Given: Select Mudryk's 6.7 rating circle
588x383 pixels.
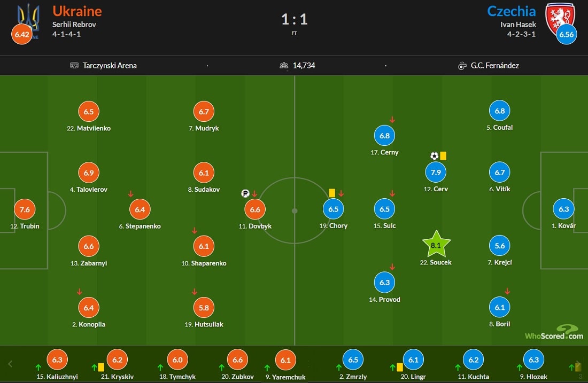Looking at the screenshot, I should click(x=204, y=112).
